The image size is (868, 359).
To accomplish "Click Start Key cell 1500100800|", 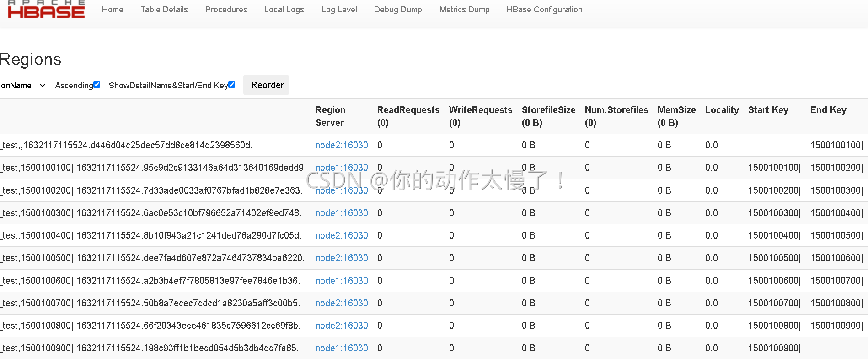I will [774, 326].
